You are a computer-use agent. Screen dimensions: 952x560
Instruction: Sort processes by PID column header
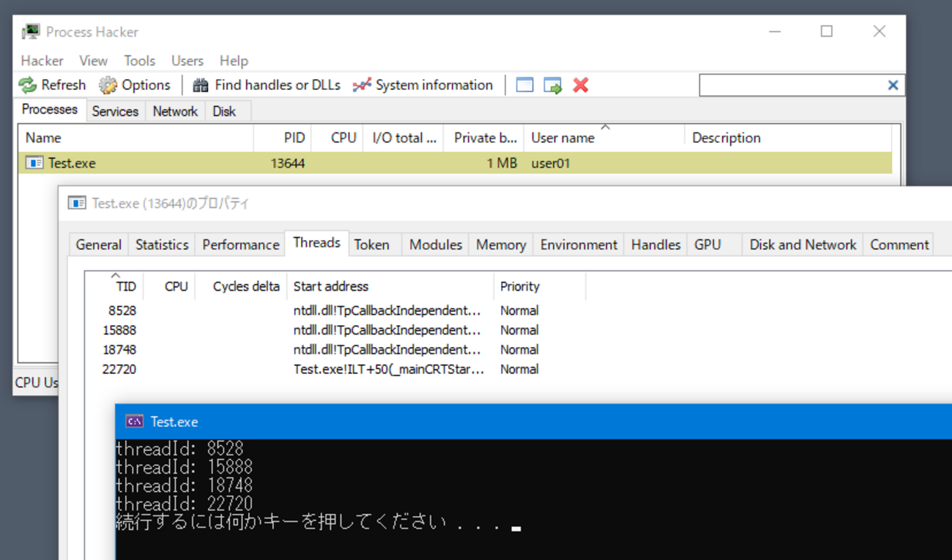click(283, 138)
